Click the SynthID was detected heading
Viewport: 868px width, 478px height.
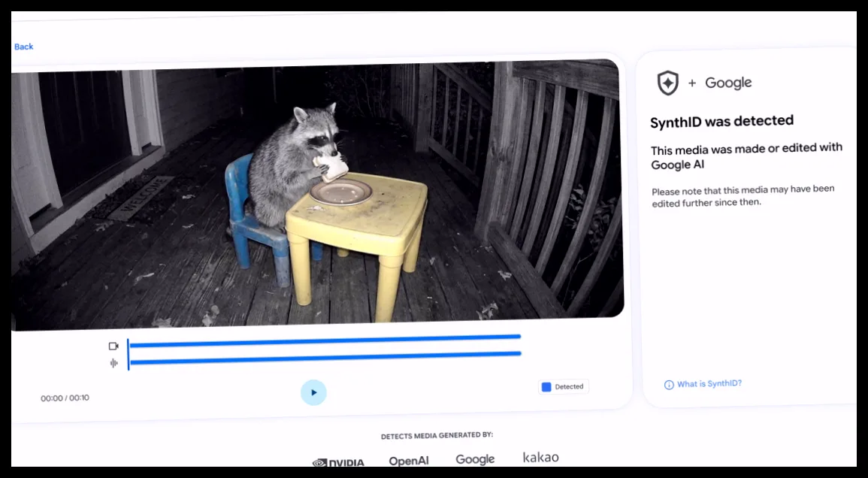[722, 121]
